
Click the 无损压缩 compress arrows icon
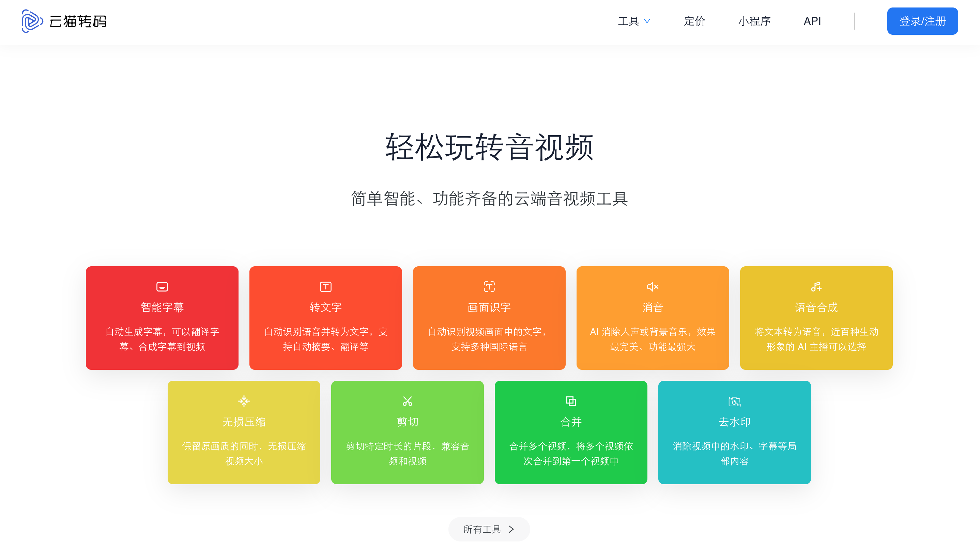[x=244, y=401]
